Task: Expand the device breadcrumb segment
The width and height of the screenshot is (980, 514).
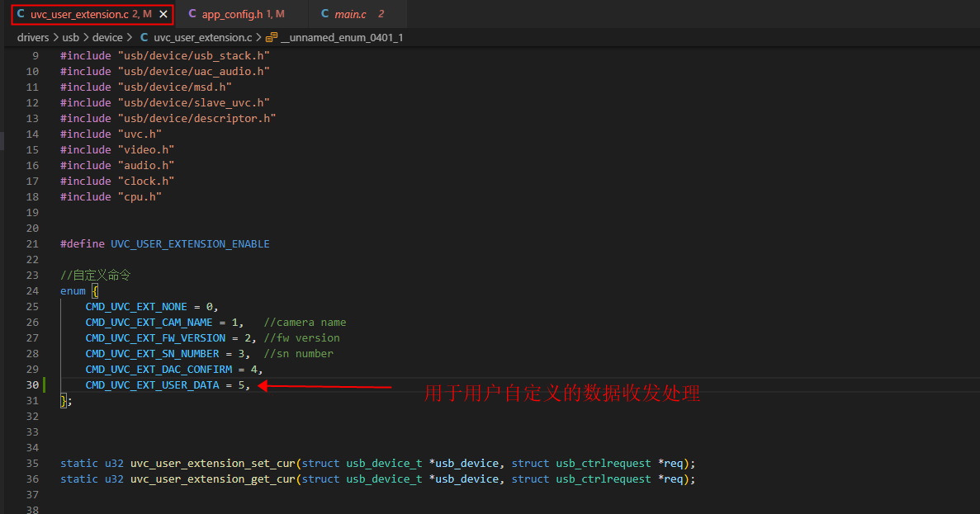Action: (x=107, y=37)
